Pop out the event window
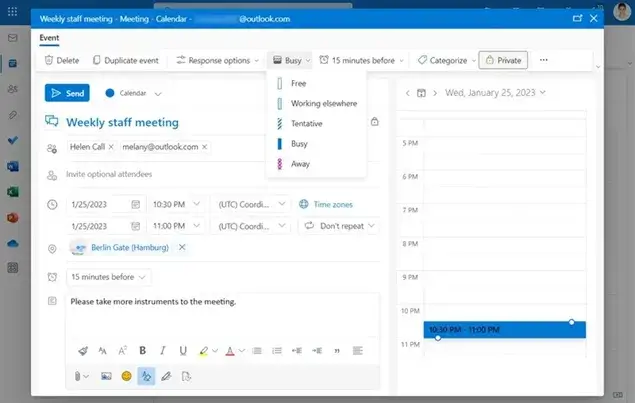The width and height of the screenshot is (635, 403). point(577,18)
